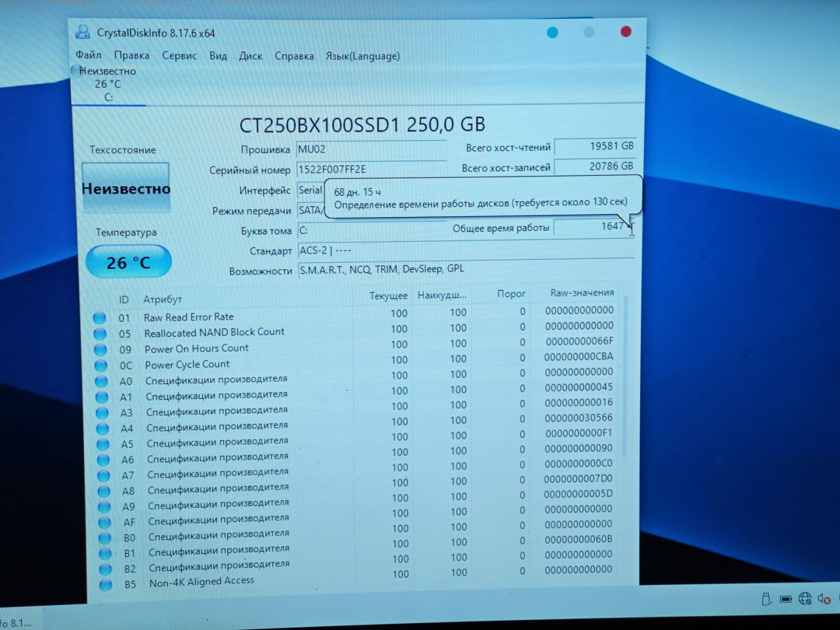Screen dimensions: 840x630
Task: Click the status circle in row A0
Action: click(x=101, y=381)
